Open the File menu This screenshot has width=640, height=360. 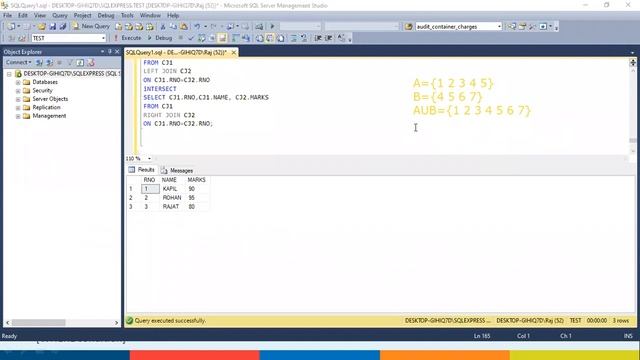click(x=7, y=16)
